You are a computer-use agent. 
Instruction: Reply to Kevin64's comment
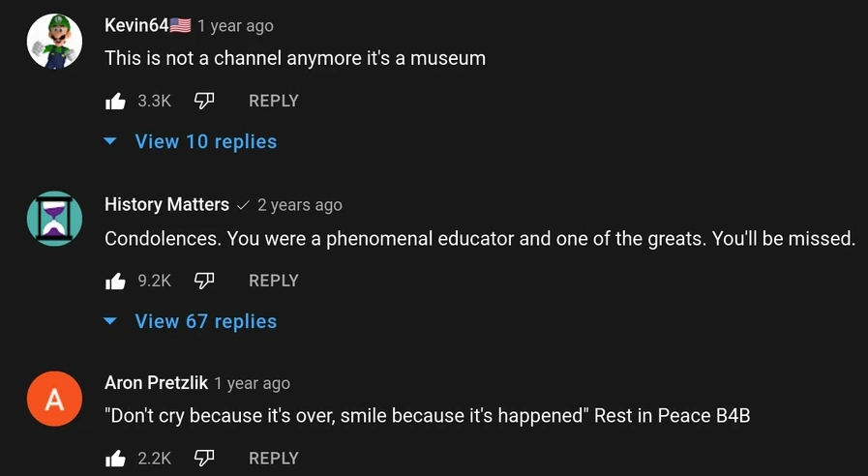pyautogui.click(x=273, y=101)
